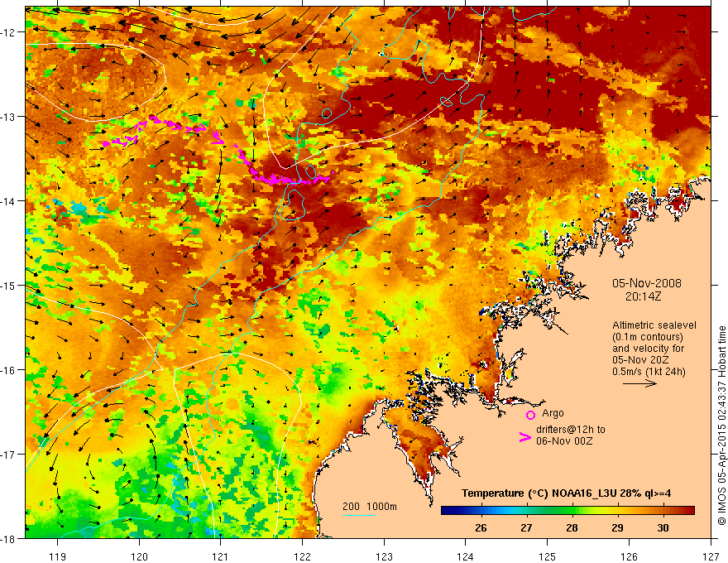728x563 pixels.
Task: Click the longitude axis label 119
Action: pos(58,556)
